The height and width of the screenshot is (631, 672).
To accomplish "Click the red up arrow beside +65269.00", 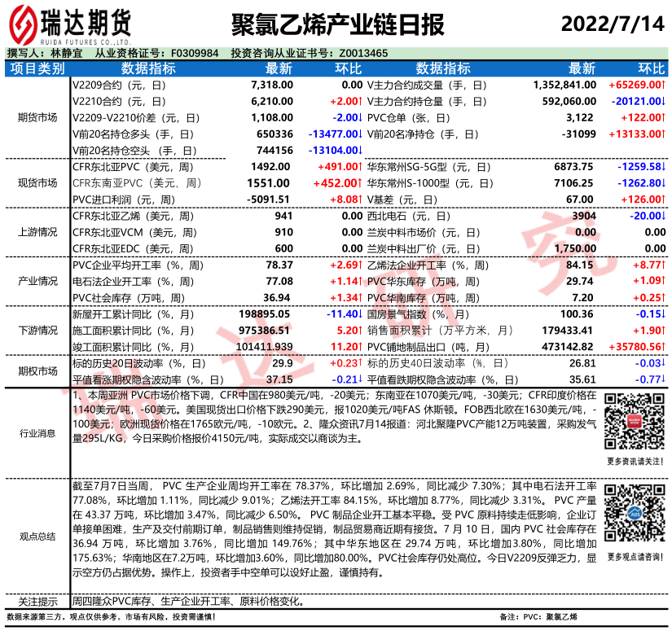I will pos(665,85).
